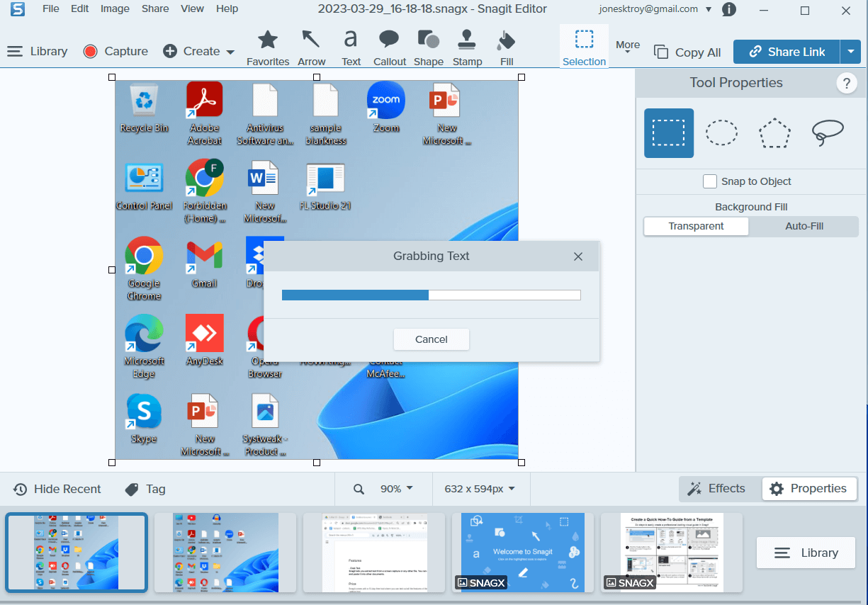Select the Shape tool
This screenshot has width=868, height=605.
[428, 47]
